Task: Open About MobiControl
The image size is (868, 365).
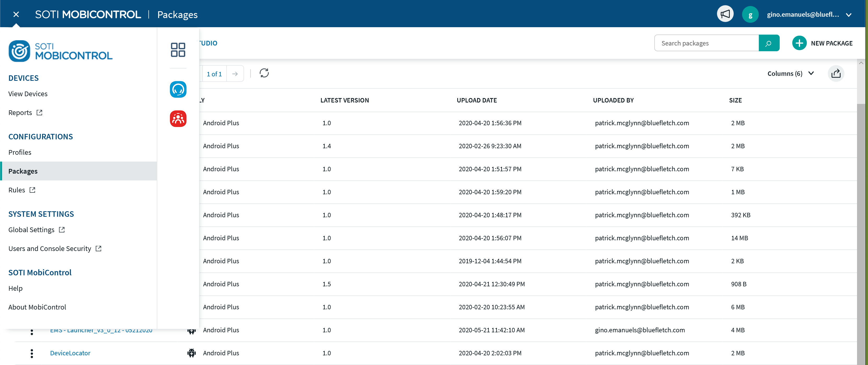Action: point(37,307)
